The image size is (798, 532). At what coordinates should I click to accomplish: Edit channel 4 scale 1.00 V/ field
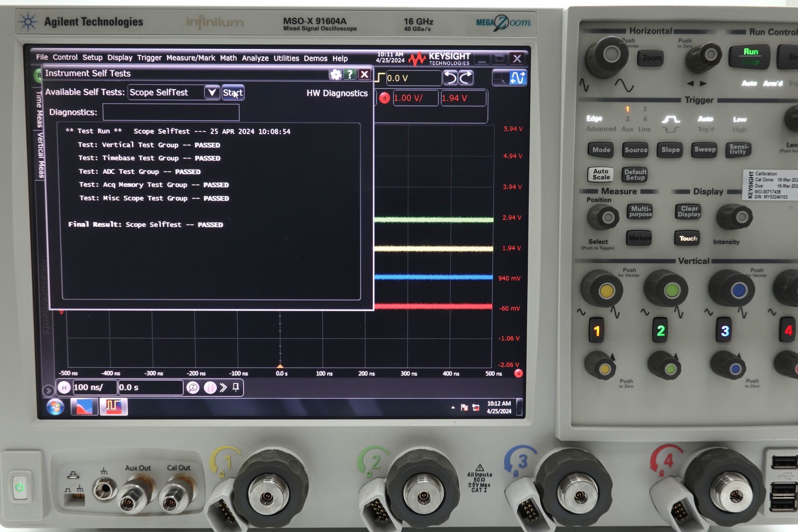415,98
